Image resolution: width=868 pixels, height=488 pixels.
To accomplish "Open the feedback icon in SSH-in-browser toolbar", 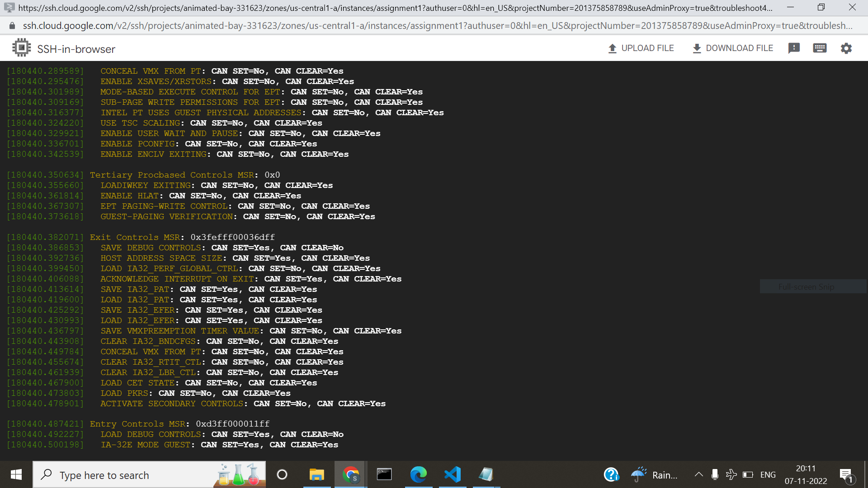I will [794, 48].
